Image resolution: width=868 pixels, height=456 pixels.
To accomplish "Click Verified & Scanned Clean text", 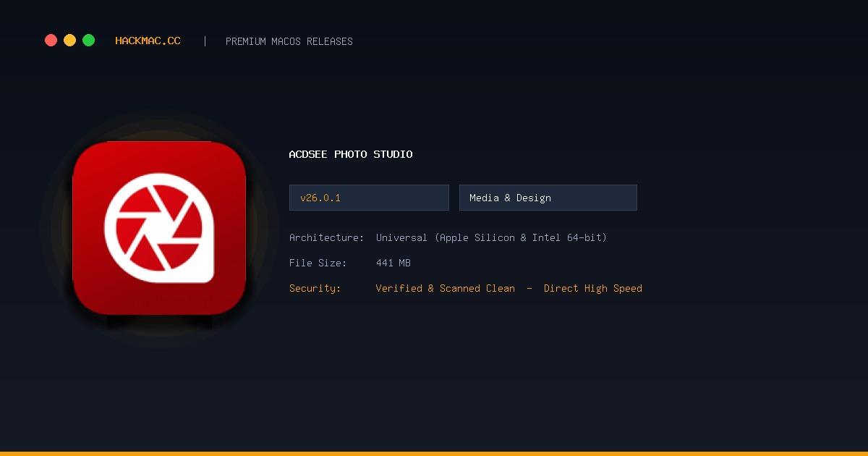I will click(446, 288).
